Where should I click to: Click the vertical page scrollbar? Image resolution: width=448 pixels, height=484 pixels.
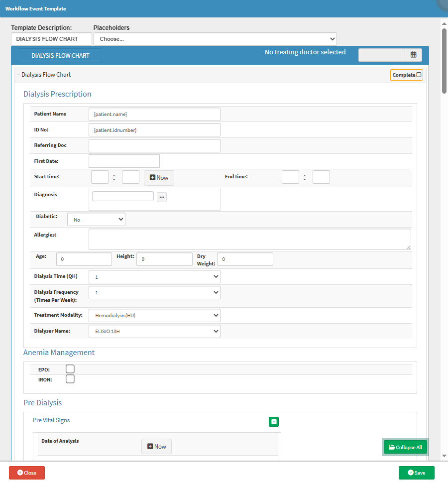point(444,60)
